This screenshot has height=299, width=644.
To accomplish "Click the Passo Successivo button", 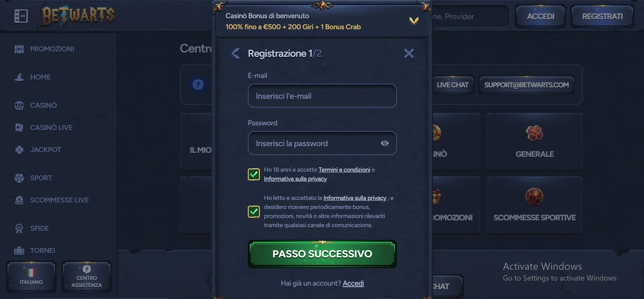I will 322,254.
